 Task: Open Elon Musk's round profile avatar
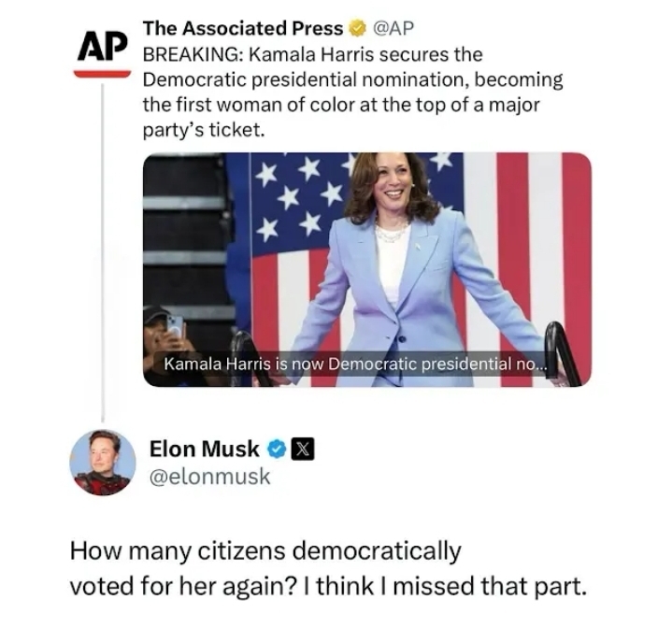click(103, 463)
